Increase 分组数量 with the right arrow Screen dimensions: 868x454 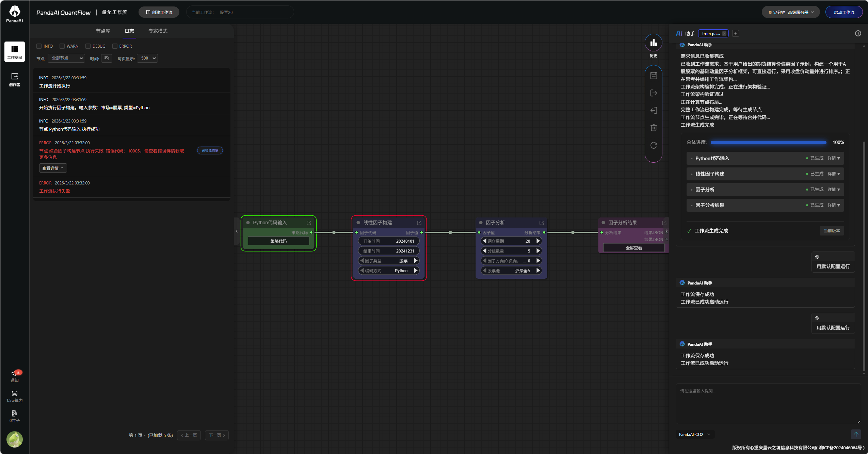[538, 251]
